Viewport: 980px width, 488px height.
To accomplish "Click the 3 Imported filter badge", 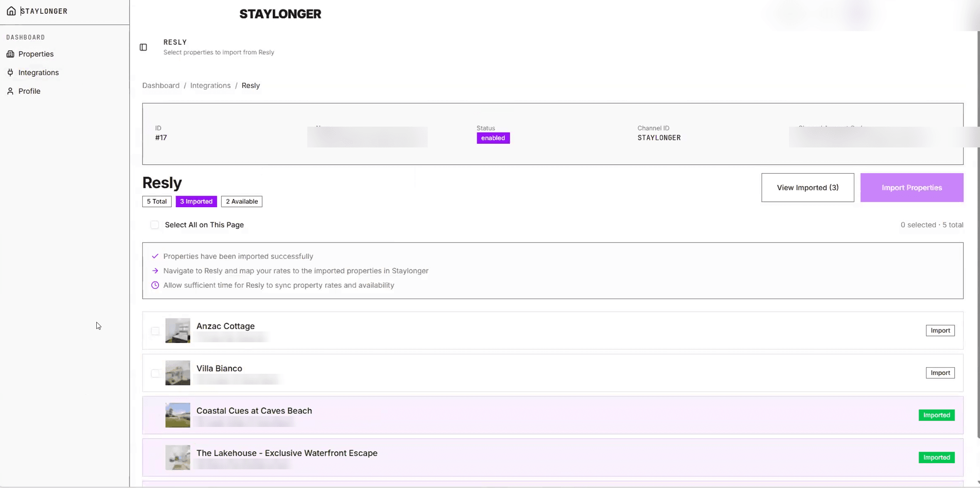I will point(196,201).
